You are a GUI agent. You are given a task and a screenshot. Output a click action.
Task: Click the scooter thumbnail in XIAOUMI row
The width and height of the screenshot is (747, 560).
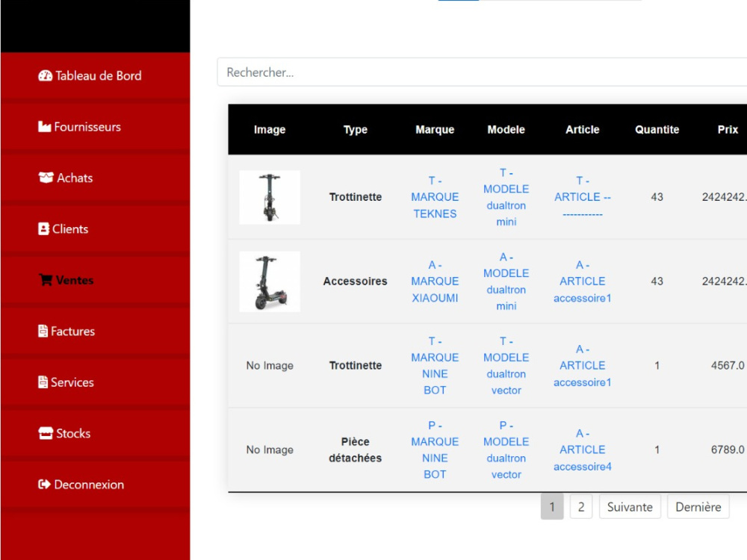(x=270, y=281)
